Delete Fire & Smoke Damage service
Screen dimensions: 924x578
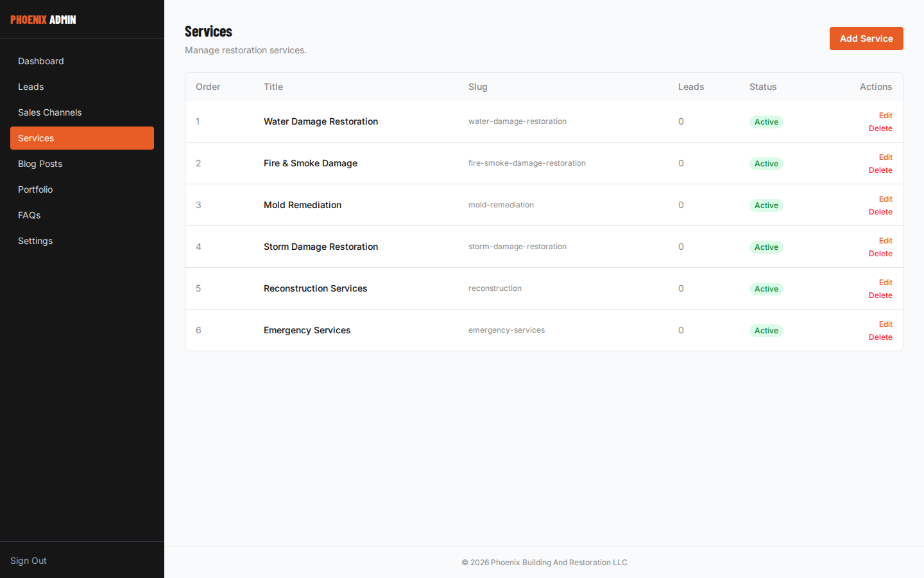click(880, 170)
